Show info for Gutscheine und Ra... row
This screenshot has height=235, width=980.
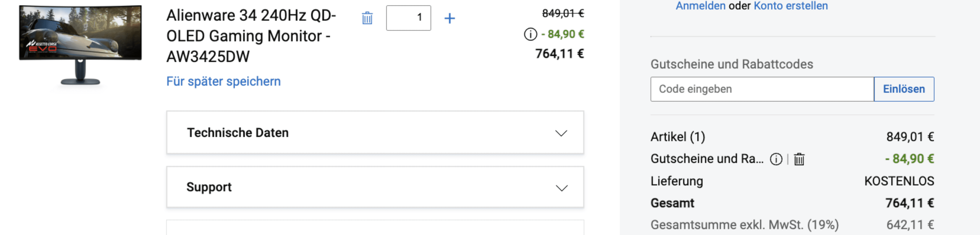click(776, 159)
